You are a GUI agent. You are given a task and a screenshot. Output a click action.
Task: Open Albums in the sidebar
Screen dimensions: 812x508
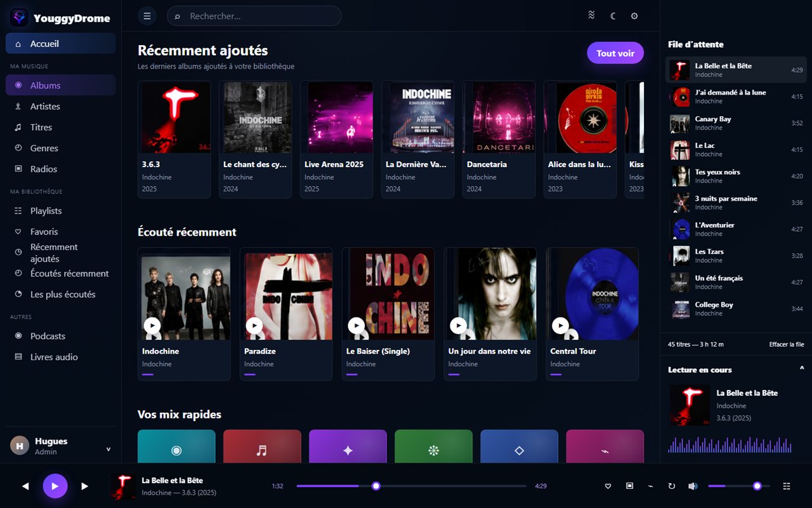click(61, 85)
